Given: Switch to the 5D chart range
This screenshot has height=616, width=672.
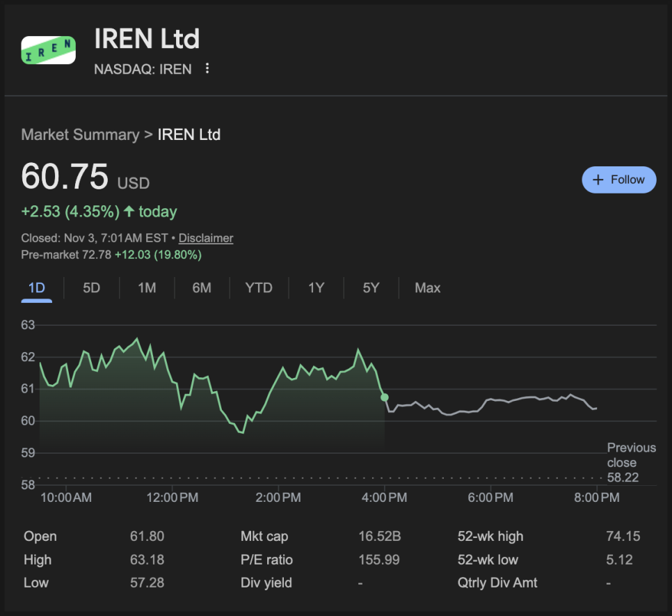Looking at the screenshot, I should click(91, 288).
